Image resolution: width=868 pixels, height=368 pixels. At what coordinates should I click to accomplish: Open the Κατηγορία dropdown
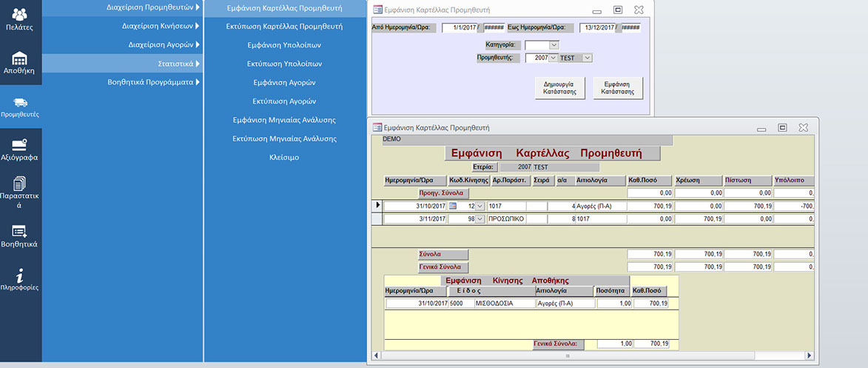coord(554,45)
